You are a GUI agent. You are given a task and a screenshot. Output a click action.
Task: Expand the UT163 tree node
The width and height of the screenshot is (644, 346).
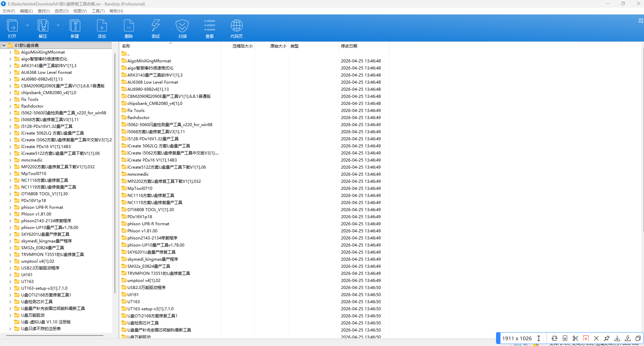click(10, 282)
